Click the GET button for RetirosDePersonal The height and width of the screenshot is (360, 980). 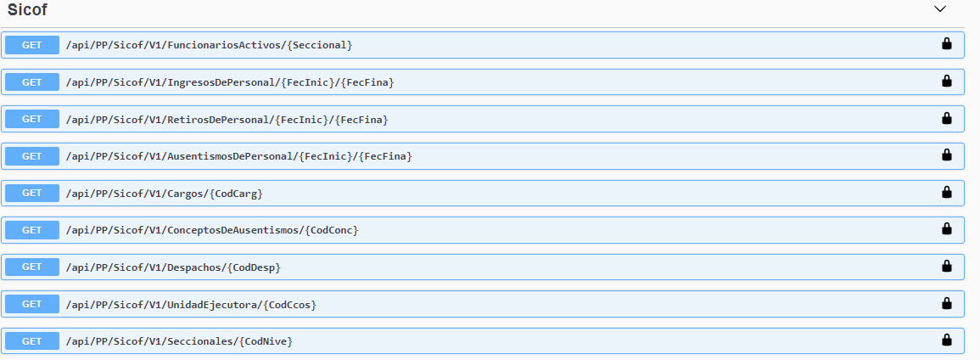[32, 120]
